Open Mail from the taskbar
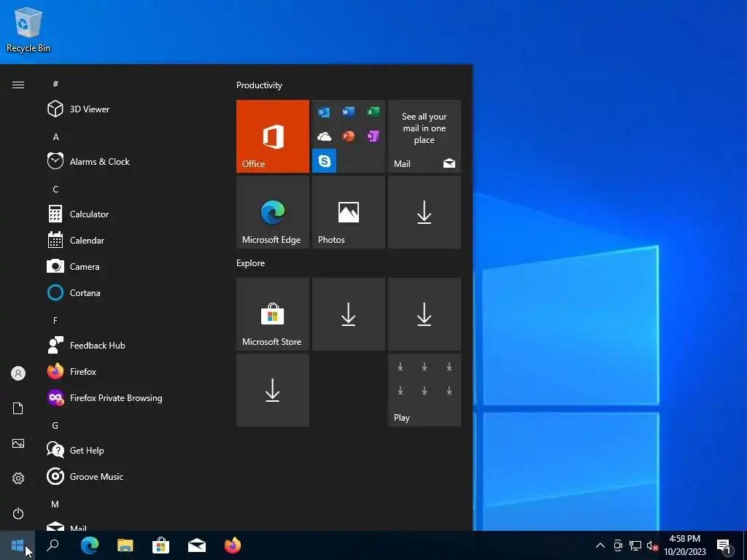 click(197, 545)
